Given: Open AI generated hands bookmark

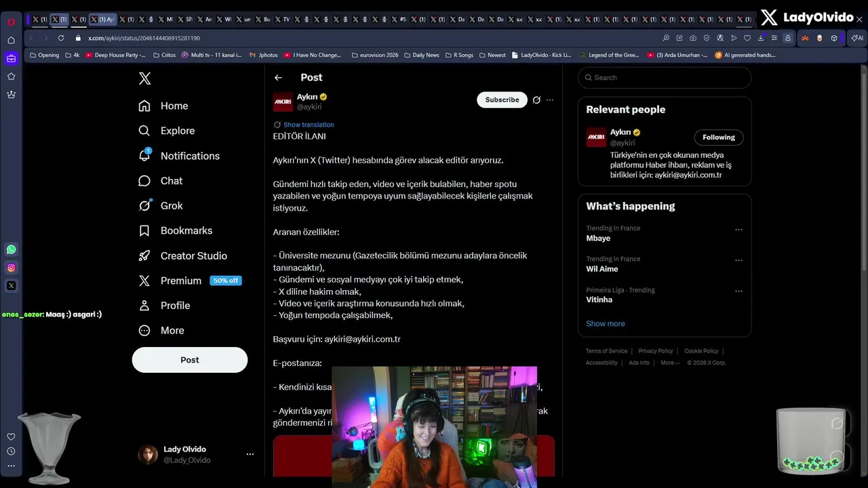Looking at the screenshot, I should pos(745,55).
